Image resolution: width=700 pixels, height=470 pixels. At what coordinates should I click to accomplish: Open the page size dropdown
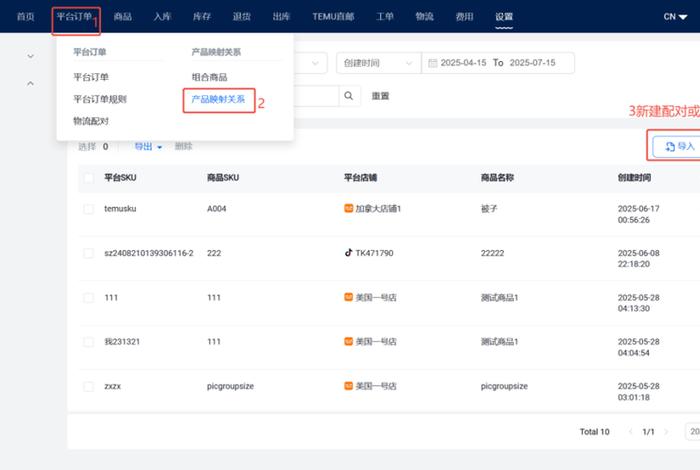692,432
